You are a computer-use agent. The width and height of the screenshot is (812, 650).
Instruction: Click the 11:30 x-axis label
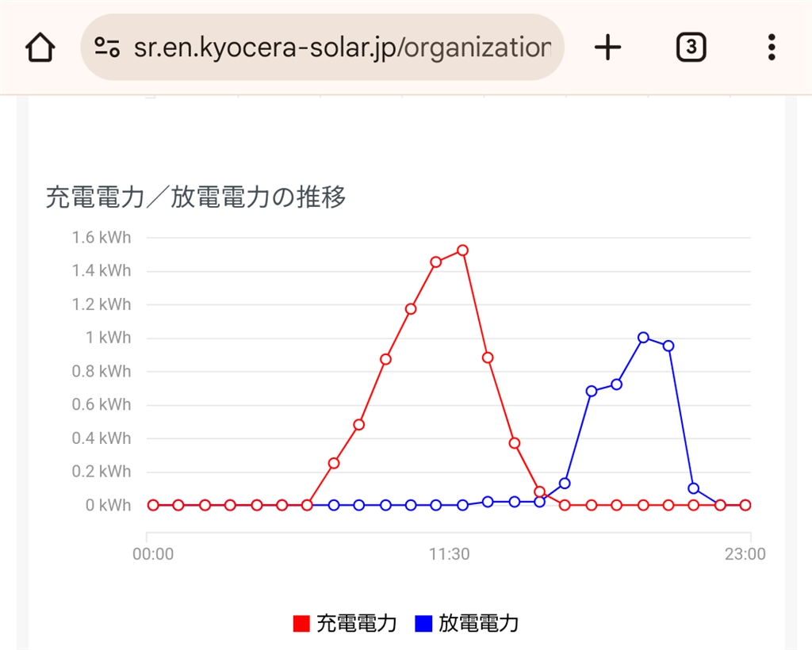click(x=450, y=554)
